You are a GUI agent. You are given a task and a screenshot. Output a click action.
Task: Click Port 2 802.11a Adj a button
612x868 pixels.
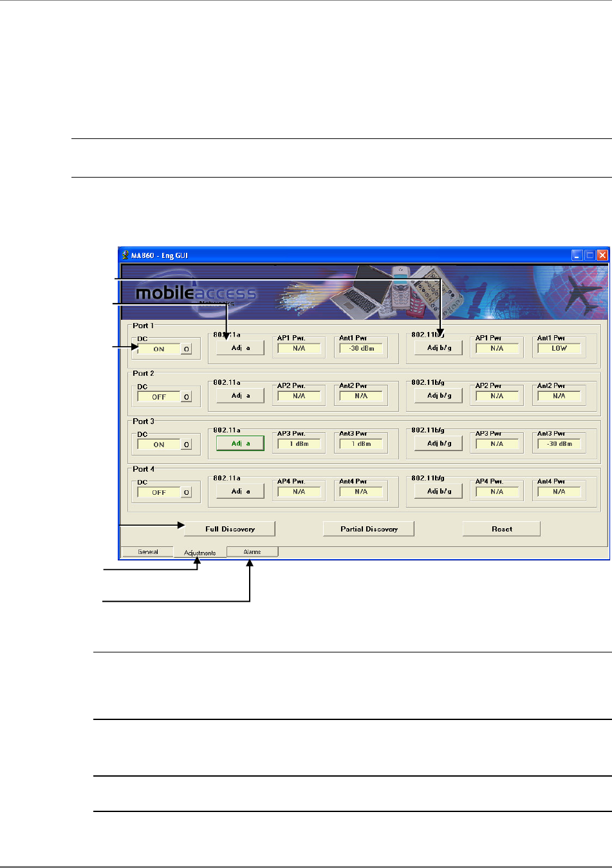click(240, 396)
